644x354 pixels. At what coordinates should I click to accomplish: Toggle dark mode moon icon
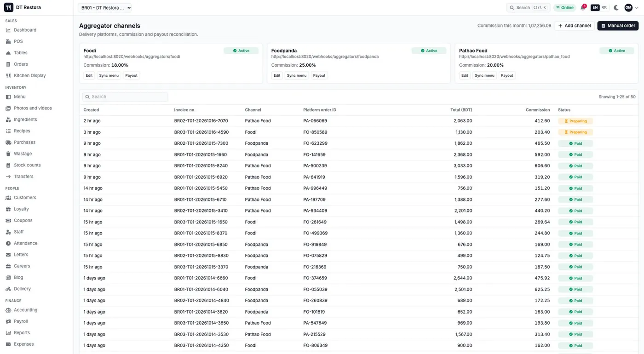(x=616, y=8)
